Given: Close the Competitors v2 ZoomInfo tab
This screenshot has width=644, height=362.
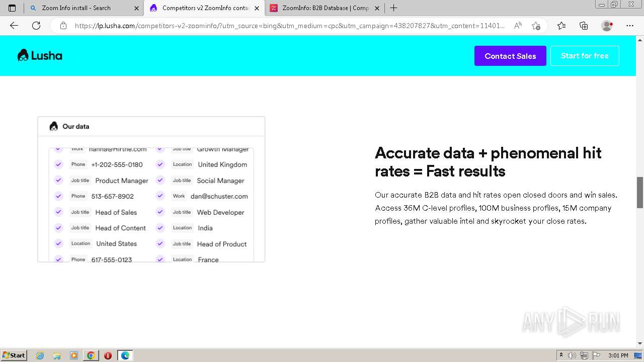Looking at the screenshot, I should point(257,8).
